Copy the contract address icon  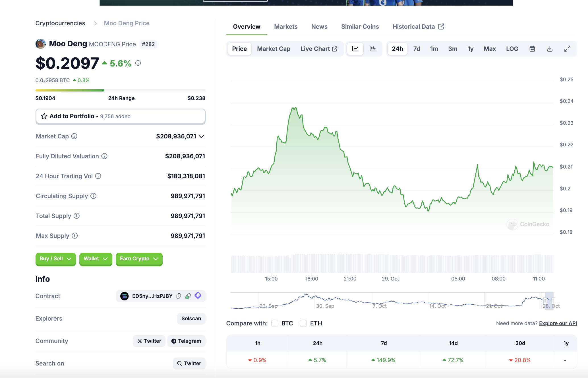point(179,296)
